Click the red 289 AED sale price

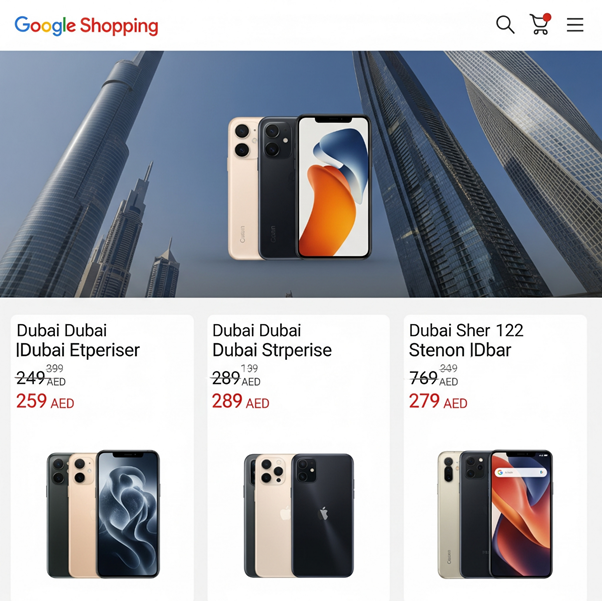click(x=241, y=401)
